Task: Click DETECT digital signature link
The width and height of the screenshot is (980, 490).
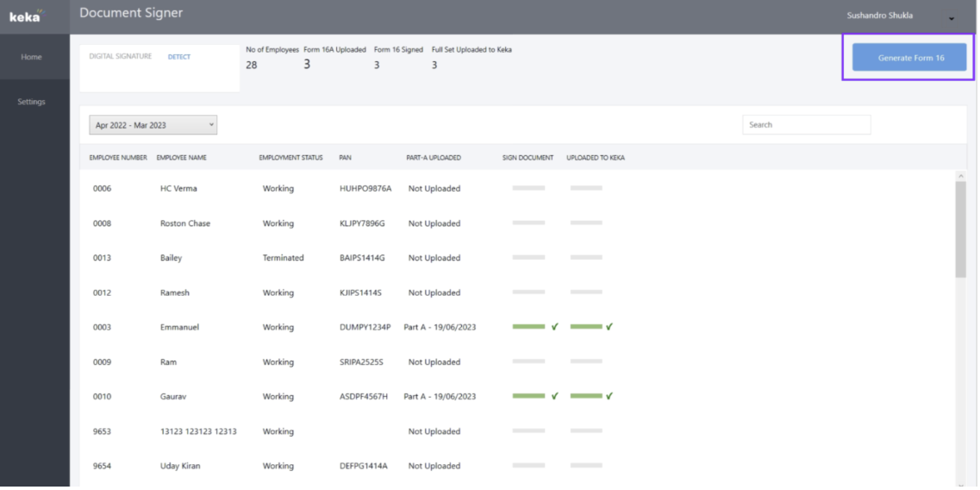Action: [179, 57]
